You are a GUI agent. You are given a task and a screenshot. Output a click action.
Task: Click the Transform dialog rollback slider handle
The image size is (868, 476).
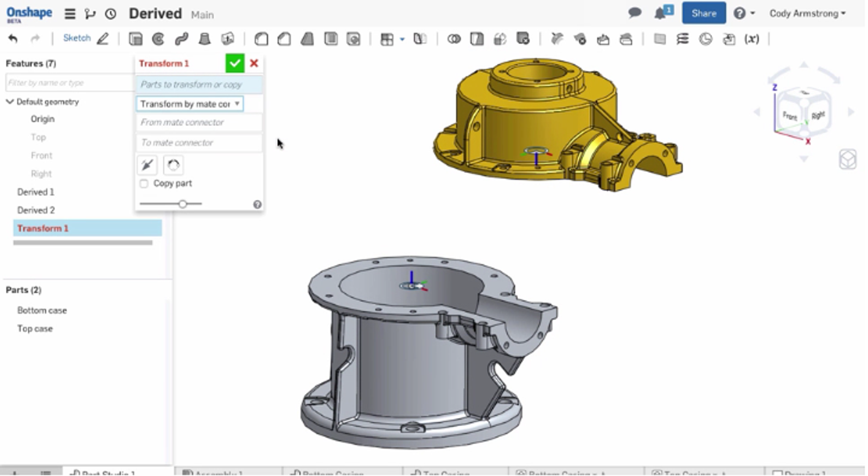coord(183,204)
